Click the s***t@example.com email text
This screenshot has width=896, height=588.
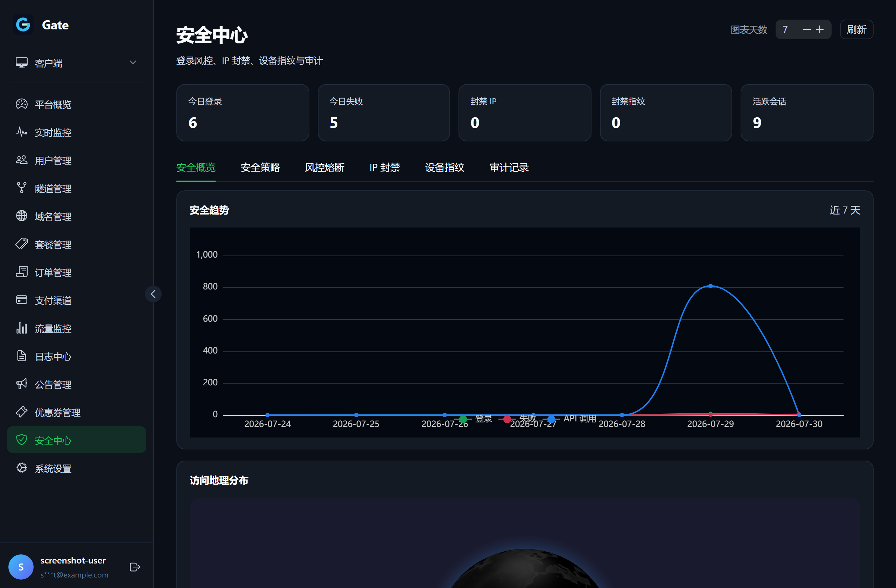74,575
